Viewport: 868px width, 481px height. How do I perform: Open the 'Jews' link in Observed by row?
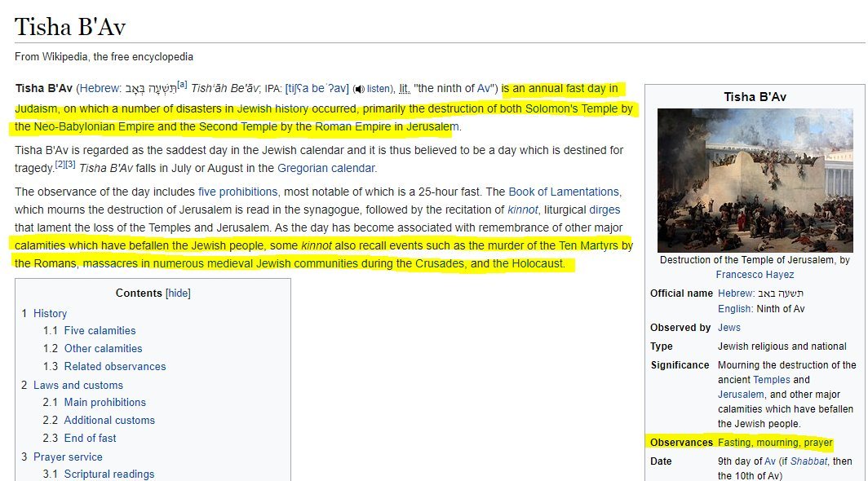[x=729, y=328]
